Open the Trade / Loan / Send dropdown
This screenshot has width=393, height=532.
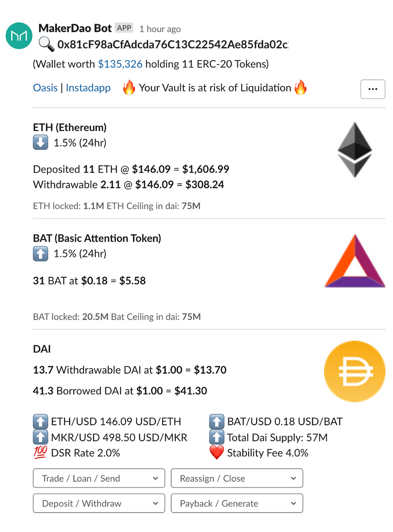point(99,478)
